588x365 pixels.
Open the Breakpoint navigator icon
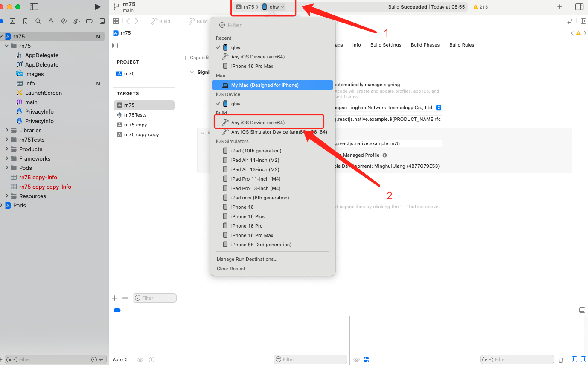[x=89, y=21]
